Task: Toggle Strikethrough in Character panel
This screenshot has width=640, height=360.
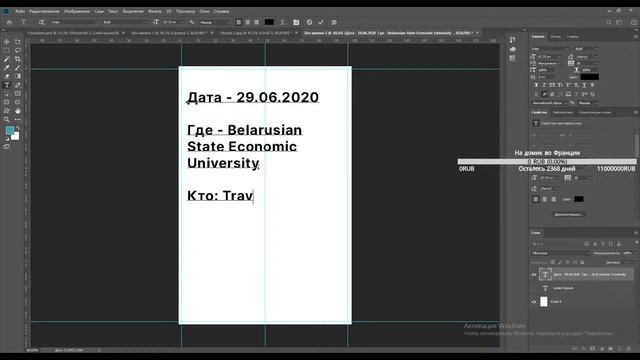Action: (x=592, y=85)
